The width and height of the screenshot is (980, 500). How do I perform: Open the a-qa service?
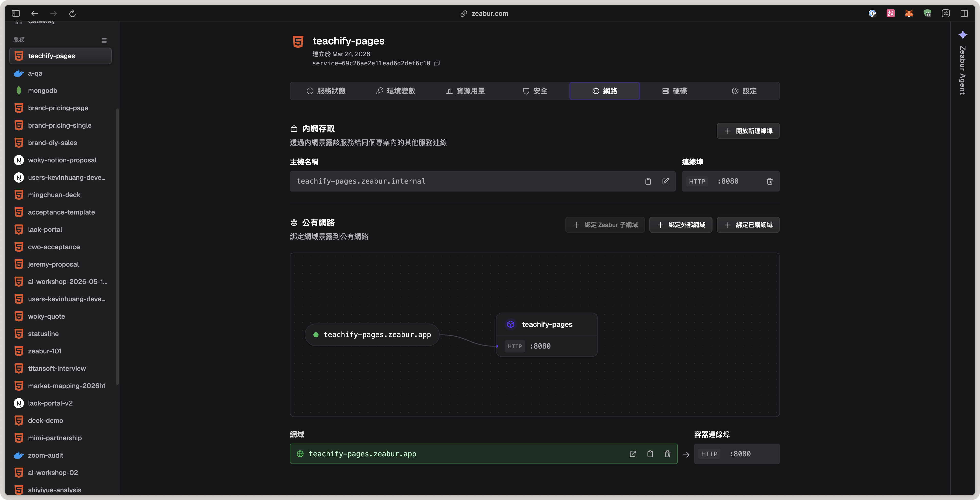(x=60, y=73)
